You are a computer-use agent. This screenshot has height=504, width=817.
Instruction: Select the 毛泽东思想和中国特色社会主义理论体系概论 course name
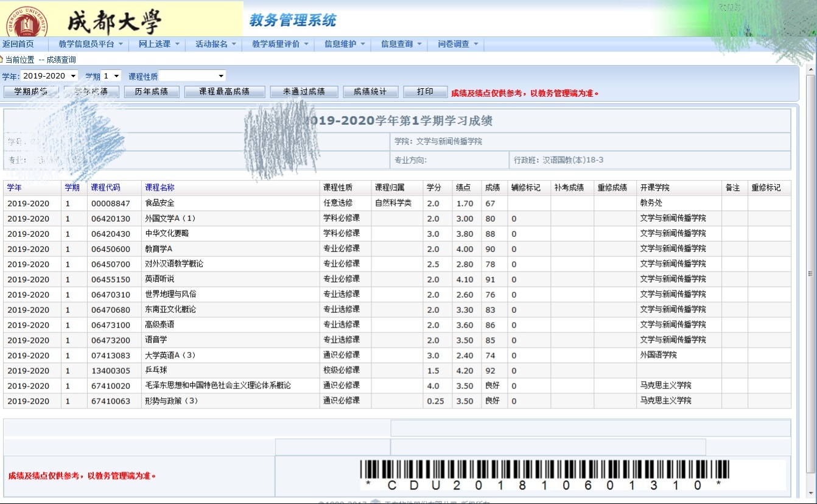pyautogui.click(x=218, y=386)
